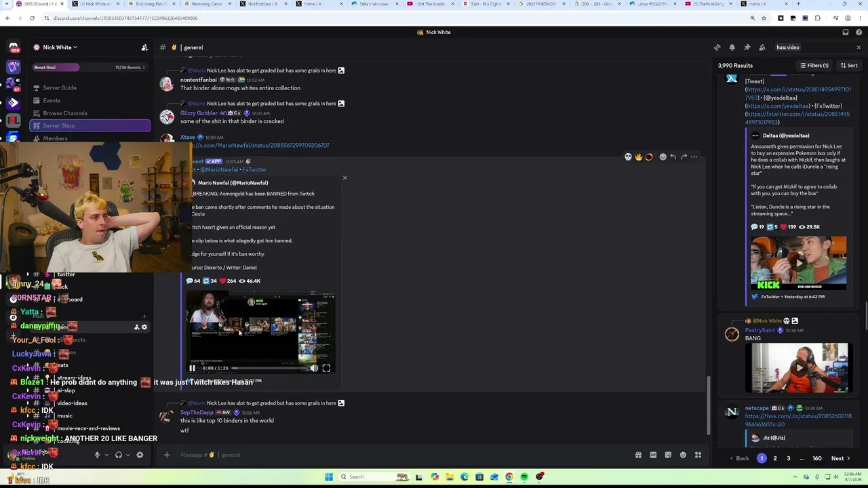Make the embedded video fullscreen
The image size is (868, 488).
[326, 368]
